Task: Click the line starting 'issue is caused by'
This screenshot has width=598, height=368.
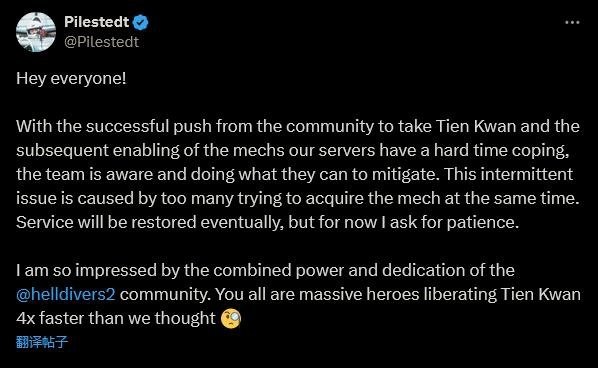Action: (x=298, y=198)
